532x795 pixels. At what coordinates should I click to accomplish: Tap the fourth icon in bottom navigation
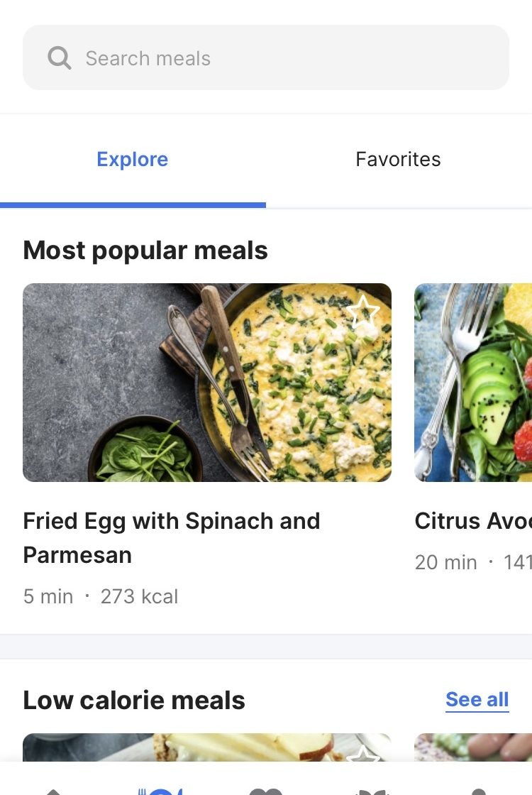372,790
